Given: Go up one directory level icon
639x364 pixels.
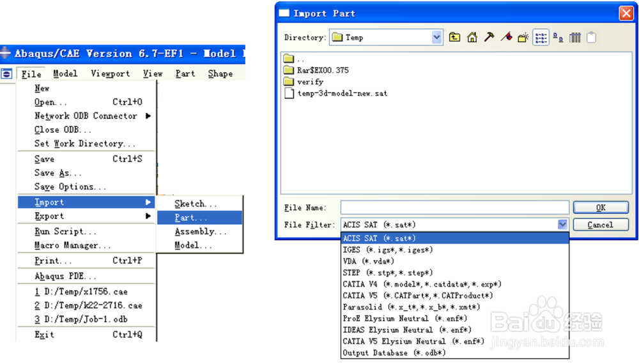Looking at the screenshot, I should tap(454, 38).
